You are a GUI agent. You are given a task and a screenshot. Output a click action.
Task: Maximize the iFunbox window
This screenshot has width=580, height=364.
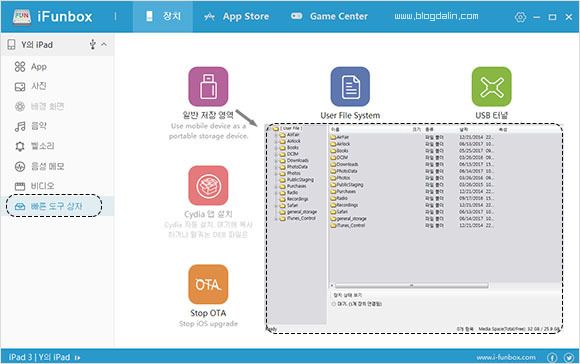coord(552,17)
